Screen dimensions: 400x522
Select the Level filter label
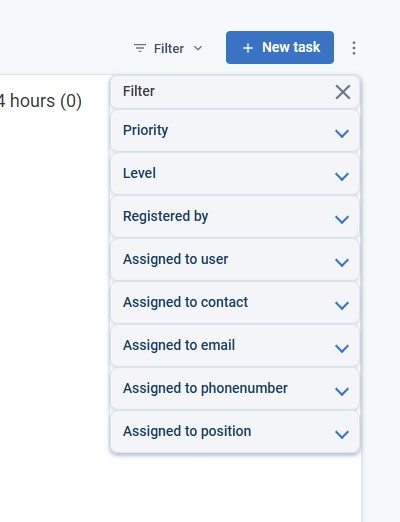[139, 173]
